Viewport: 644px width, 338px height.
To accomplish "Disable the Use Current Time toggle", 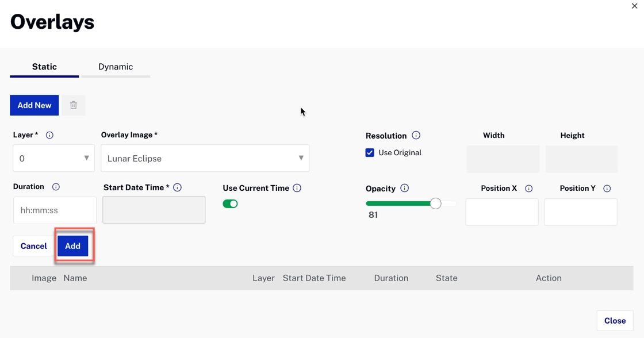I will pyautogui.click(x=231, y=203).
